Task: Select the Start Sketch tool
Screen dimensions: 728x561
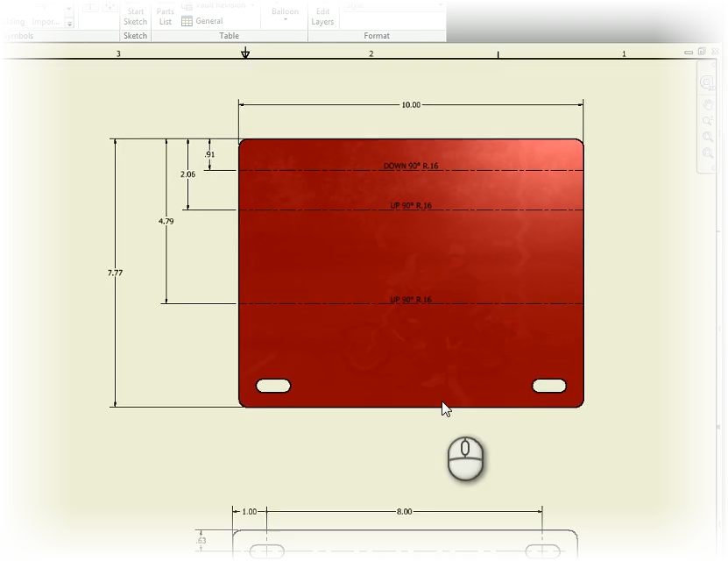Action: [x=135, y=16]
